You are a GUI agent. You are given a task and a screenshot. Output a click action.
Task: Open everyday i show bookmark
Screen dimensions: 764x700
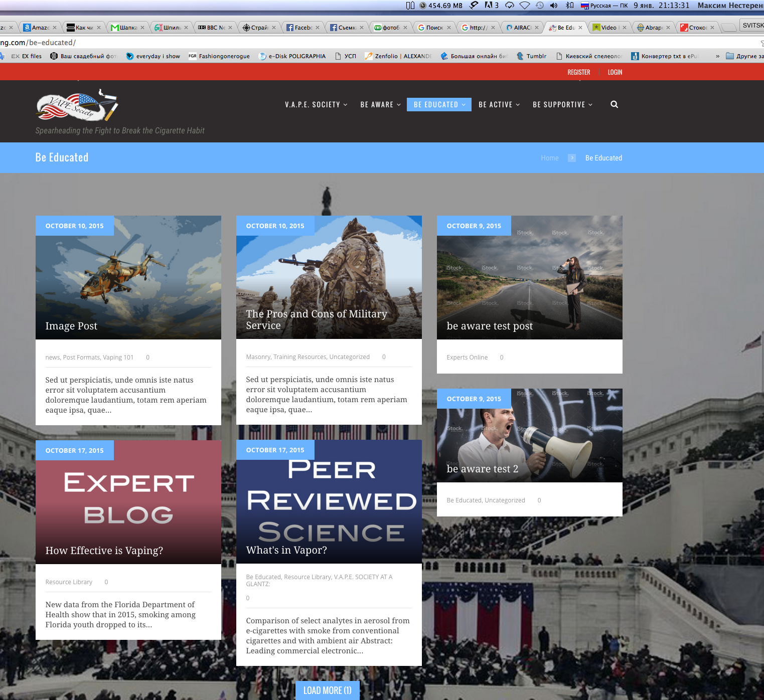coord(153,56)
